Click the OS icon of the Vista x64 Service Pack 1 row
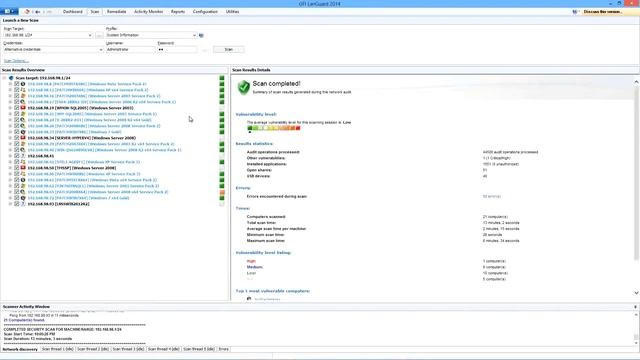 [x=23, y=180]
